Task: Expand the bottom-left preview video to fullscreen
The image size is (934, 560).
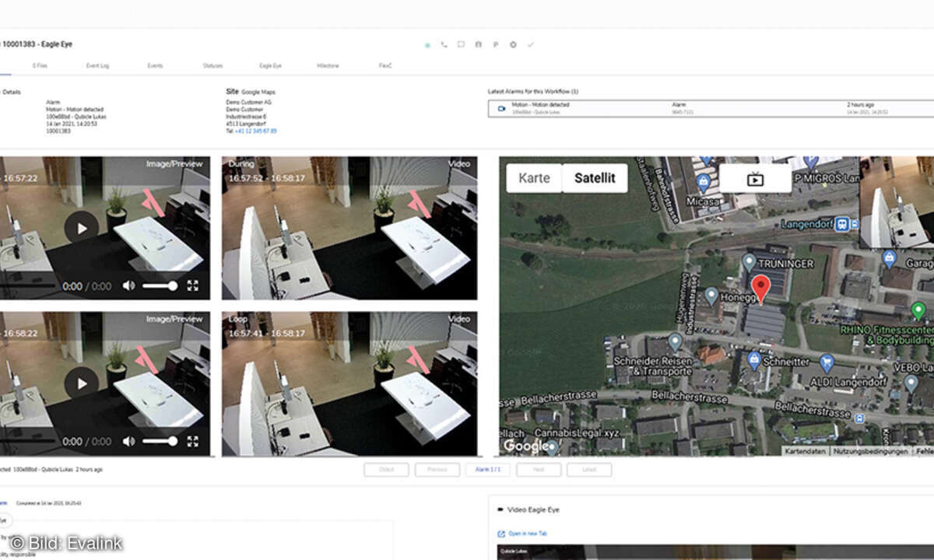Action: [193, 441]
